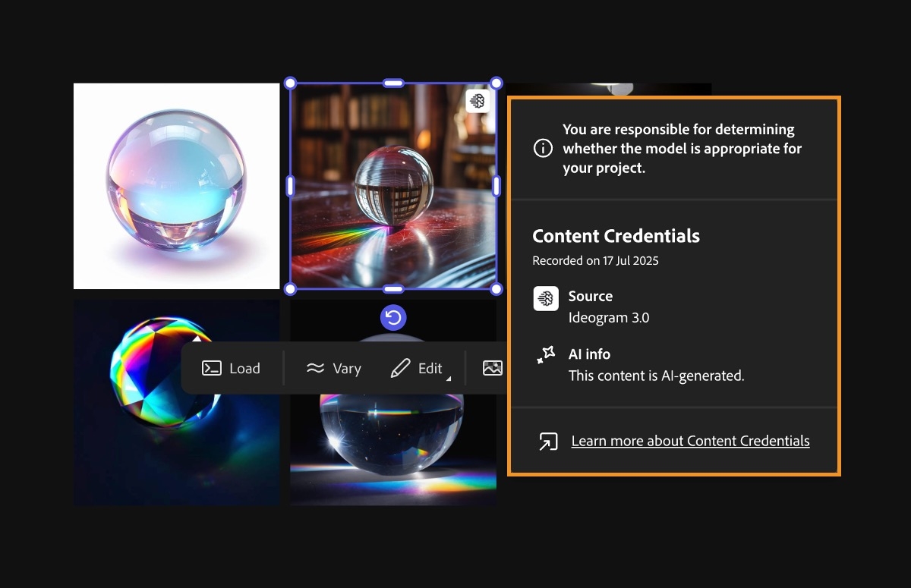Click the image reference icon in toolbar
This screenshot has width=911, height=588.
click(x=493, y=368)
